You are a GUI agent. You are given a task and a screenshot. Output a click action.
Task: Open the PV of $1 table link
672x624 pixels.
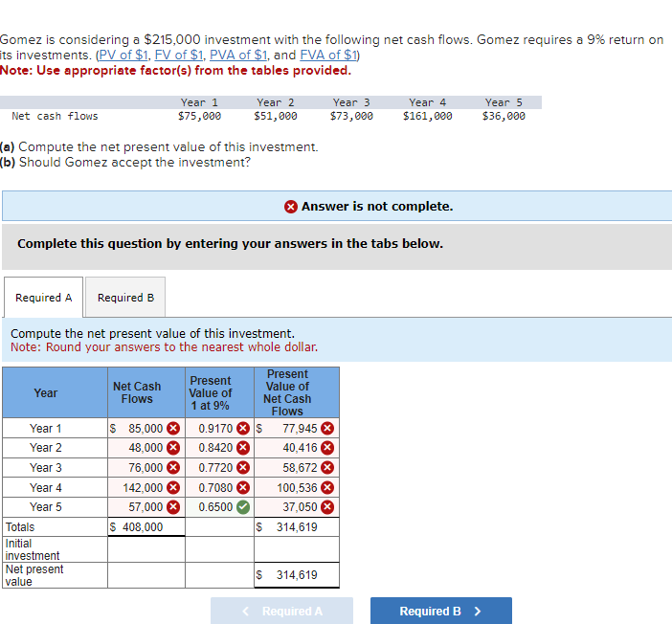pyautogui.click(x=123, y=55)
